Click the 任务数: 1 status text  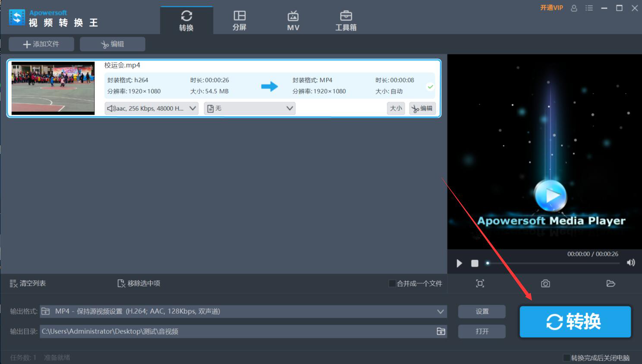click(23, 358)
